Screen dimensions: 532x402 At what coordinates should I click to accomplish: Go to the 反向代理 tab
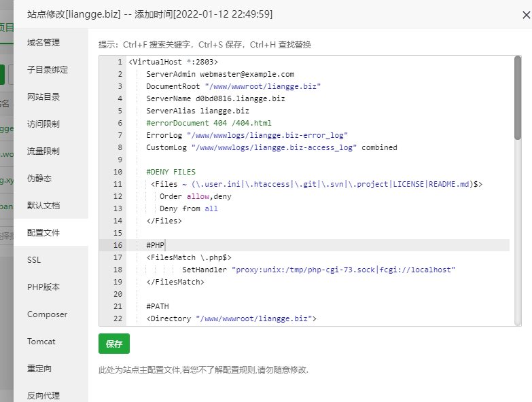pos(43,395)
